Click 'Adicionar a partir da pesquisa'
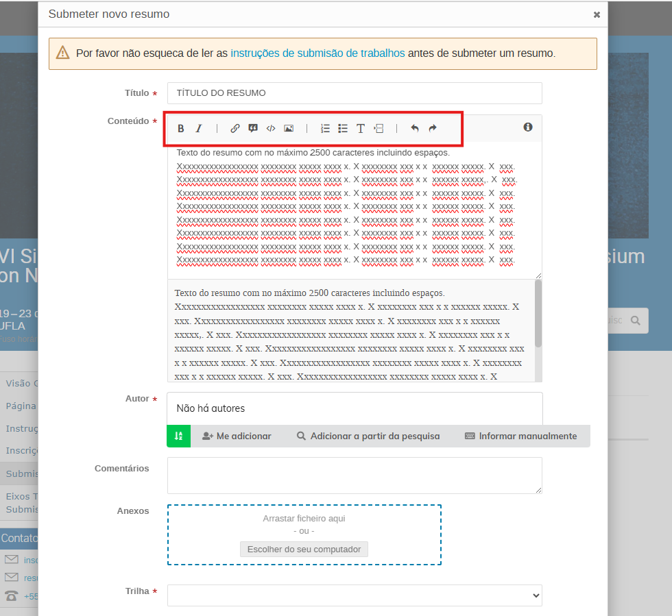Viewport: 672px width, 616px height. (368, 436)
